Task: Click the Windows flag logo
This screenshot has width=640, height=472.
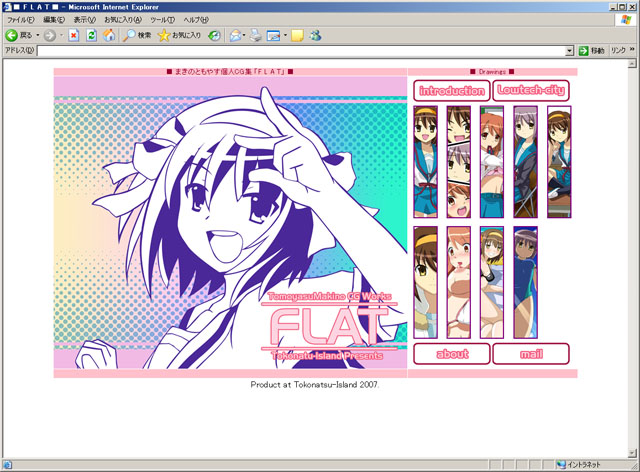Action: [x=626, y=20]
